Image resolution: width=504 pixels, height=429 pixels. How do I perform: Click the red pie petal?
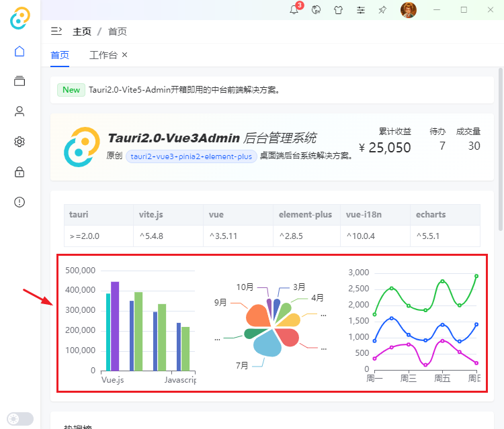pyautogui.click(x=288, y=337)
